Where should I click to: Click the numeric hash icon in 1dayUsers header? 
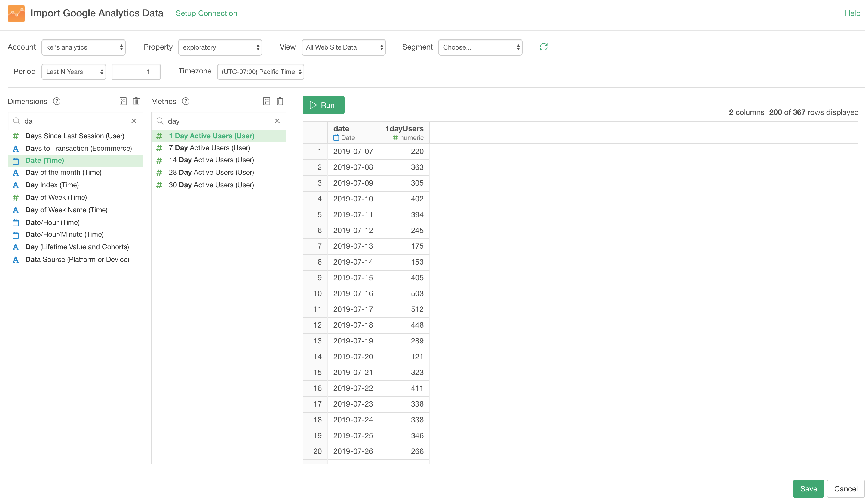coord(395,138)
